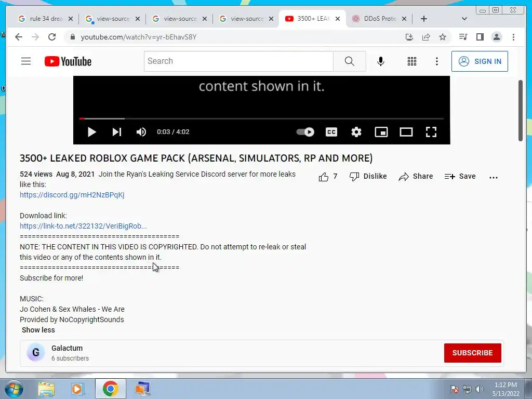532x399 pixels.
Task: Close the DDoS Protection tab
Action: [x=404, y=19]
